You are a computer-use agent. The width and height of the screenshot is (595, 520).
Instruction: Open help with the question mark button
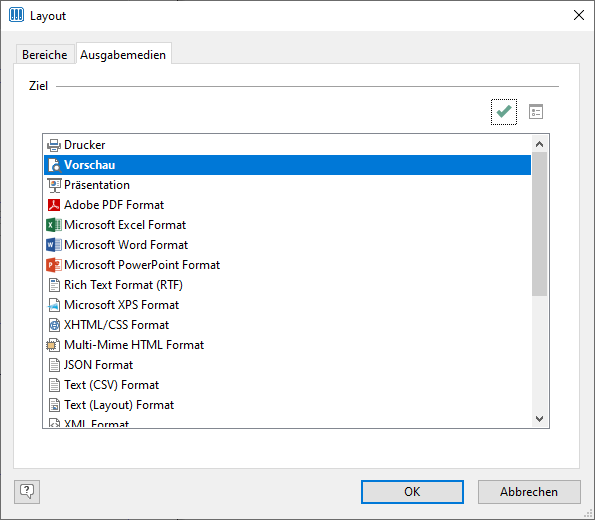coord(27,492)
